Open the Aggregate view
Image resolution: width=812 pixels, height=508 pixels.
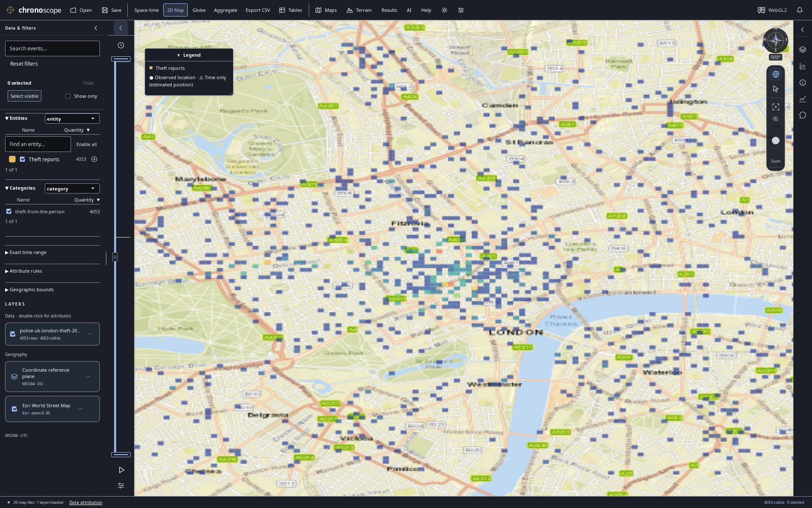pyautogui.click(x=225, y=10)
